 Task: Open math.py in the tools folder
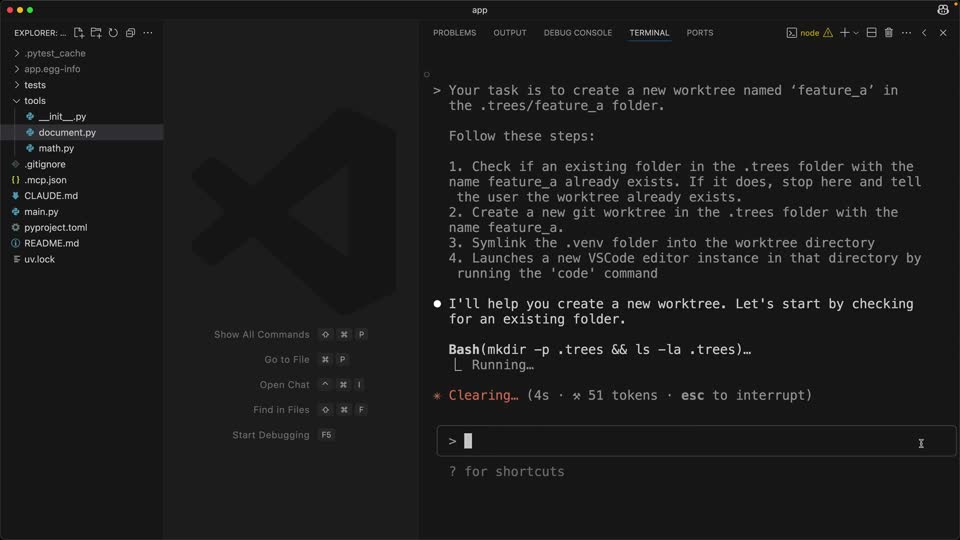82,148
